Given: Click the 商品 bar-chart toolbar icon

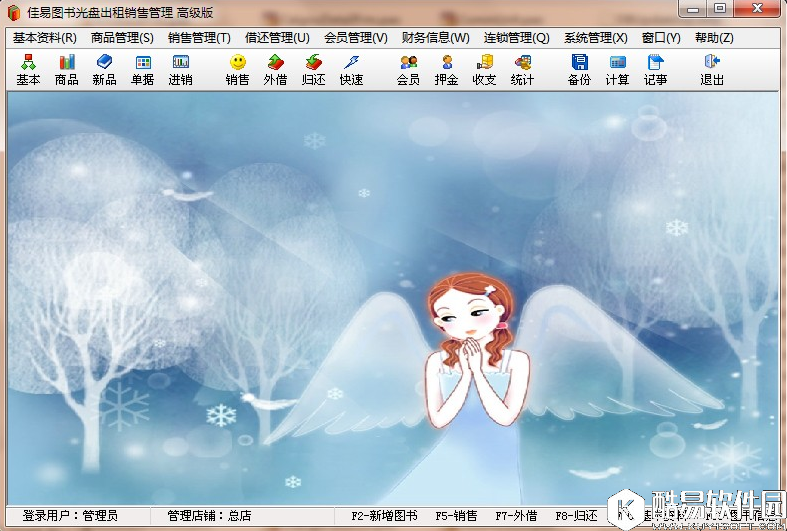Looking at the screenshot, I should pos(67,69).
